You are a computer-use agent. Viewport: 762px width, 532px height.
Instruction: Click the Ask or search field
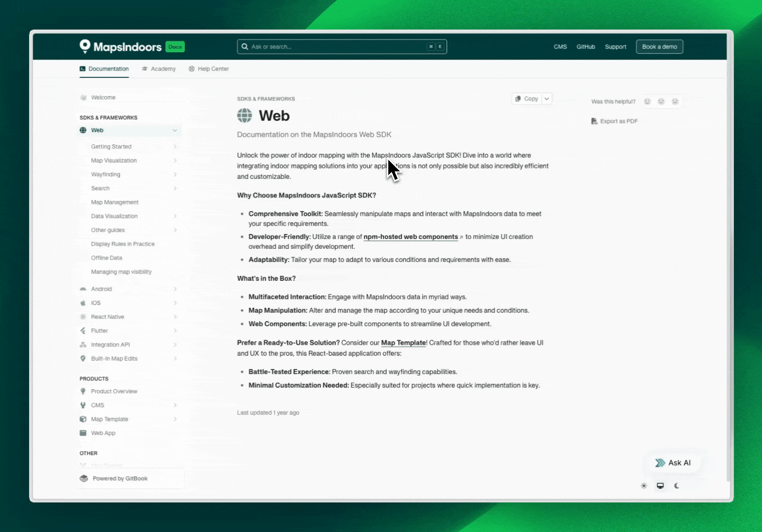tap(335, 47)
